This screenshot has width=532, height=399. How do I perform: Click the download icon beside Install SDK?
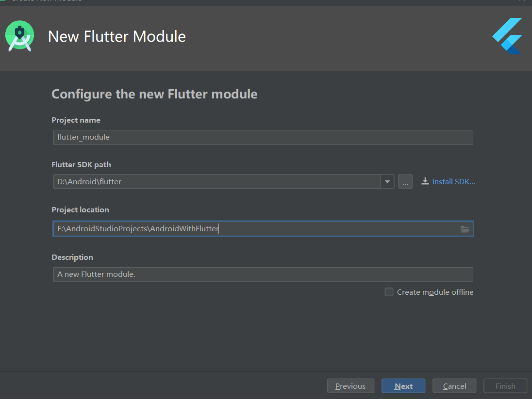(425, 181)
